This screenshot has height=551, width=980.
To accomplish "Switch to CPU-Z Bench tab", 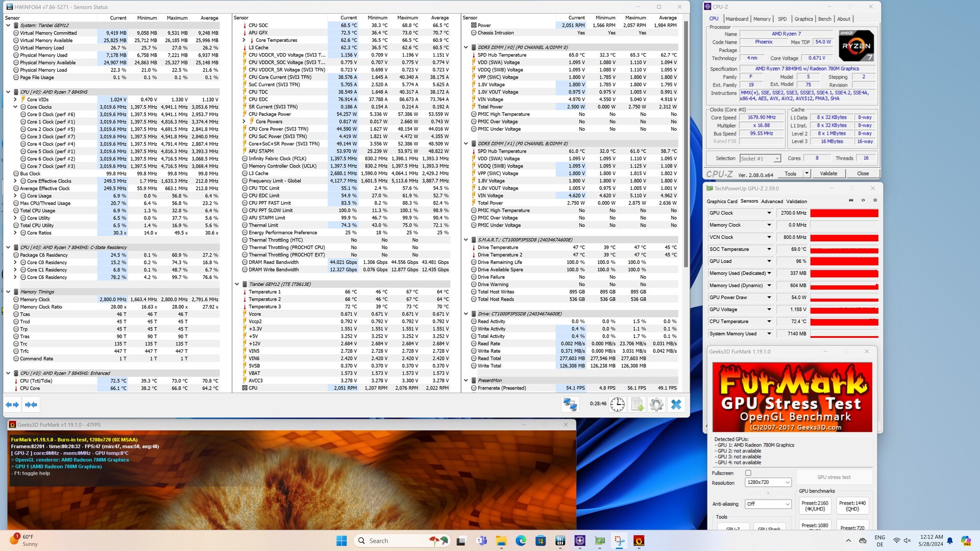I will click(x=825, y=19).
